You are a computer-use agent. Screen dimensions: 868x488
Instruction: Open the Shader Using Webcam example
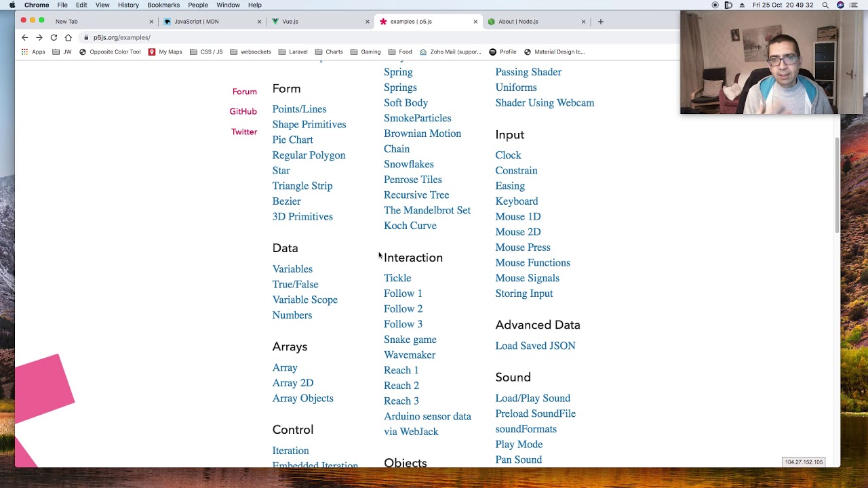(x=545, y=103)
